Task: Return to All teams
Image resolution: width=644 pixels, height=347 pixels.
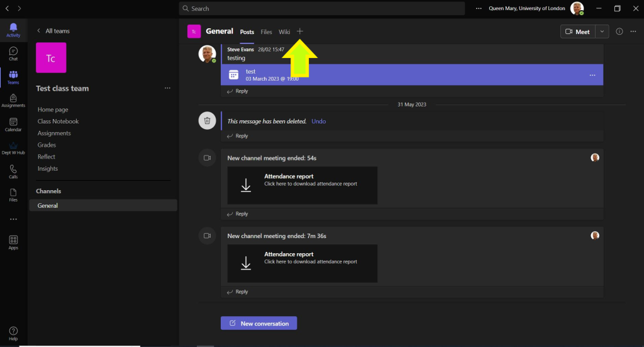Action: coord(53,31)
